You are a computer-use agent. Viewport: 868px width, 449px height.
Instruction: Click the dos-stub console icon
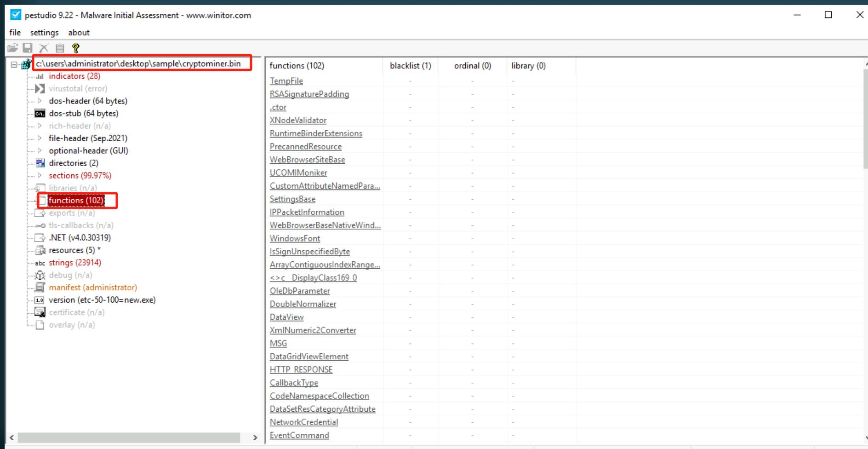[40, 113]
